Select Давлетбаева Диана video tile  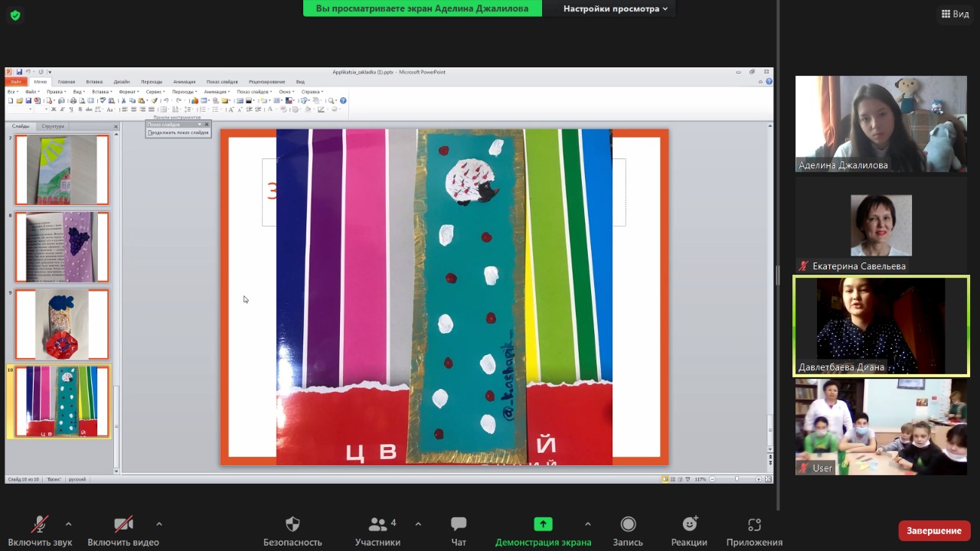[880, 326]
